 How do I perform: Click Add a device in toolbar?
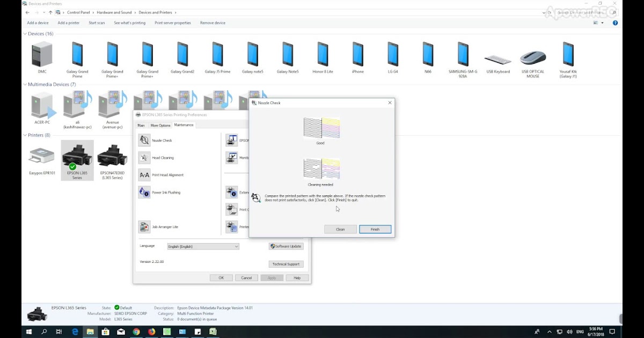(x=38, y=23)
